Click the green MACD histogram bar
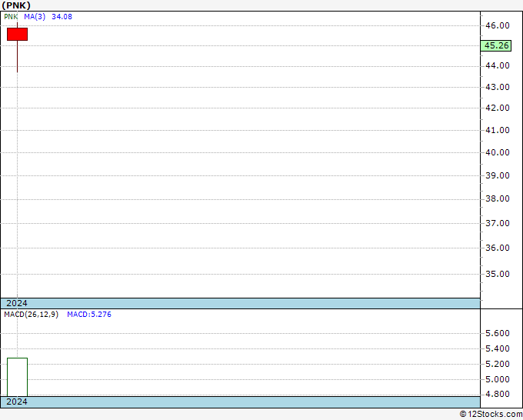Screen dimensions: 523x420 [x=18, y=377]
